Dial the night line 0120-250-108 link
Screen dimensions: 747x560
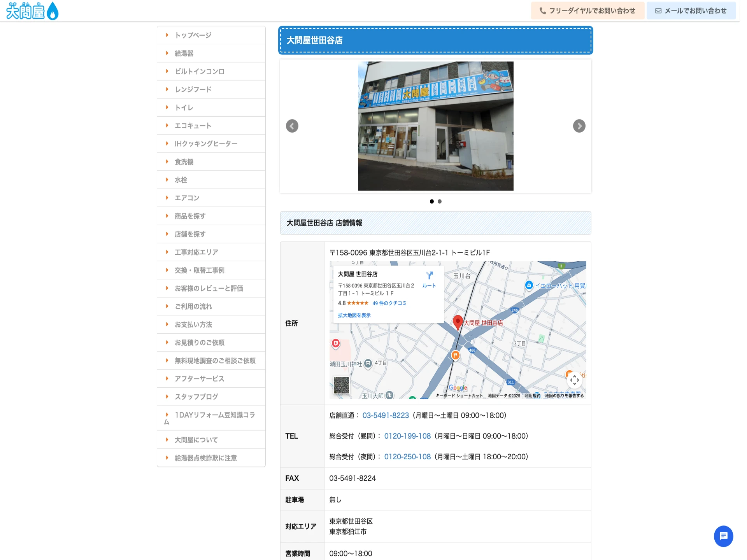point(407,457)
